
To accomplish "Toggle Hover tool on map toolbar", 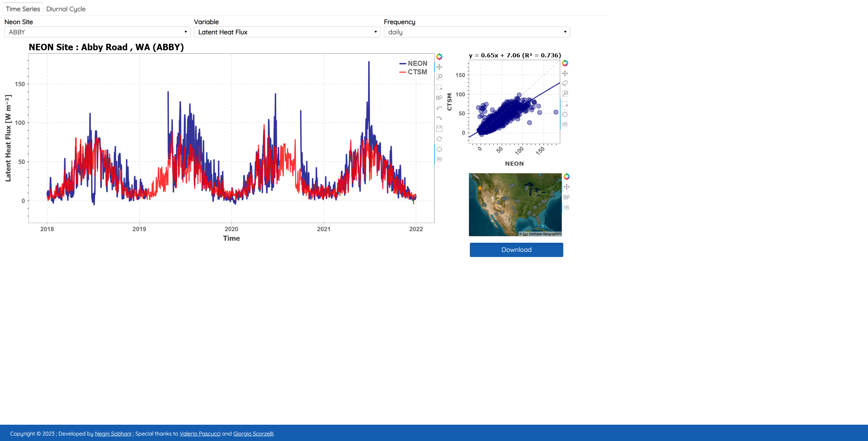I will 567,207.
